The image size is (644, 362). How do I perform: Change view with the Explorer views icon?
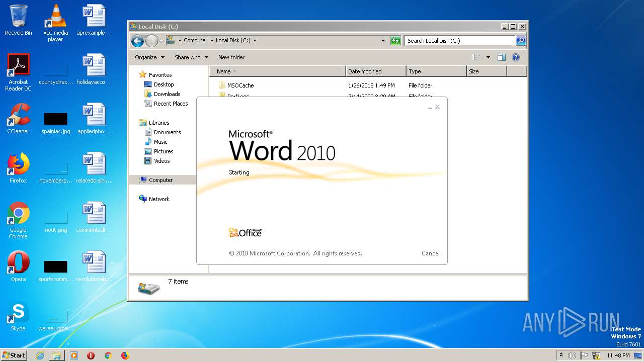[x=475, y=57]
